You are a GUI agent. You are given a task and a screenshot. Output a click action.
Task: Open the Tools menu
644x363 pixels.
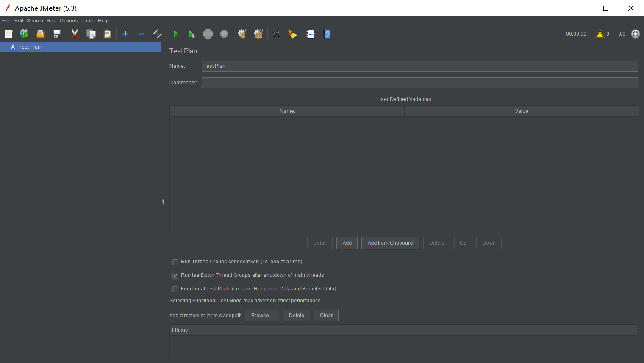88,21
